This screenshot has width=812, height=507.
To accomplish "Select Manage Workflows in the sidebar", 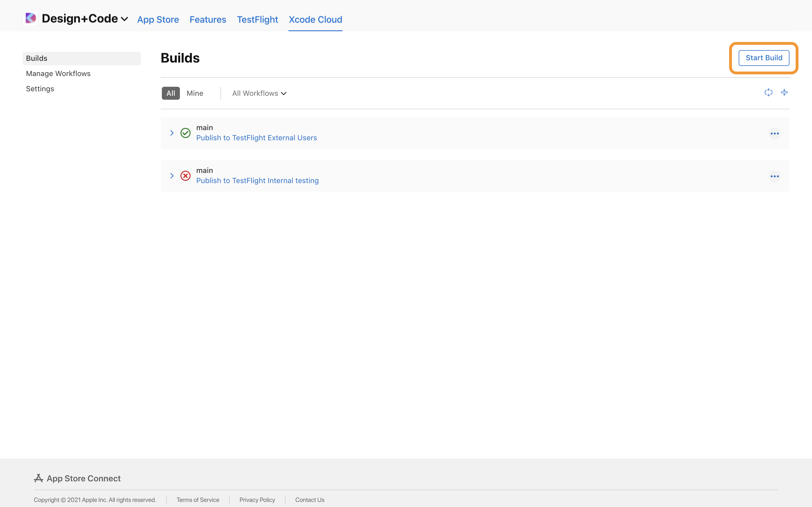I will click(58, 74).
